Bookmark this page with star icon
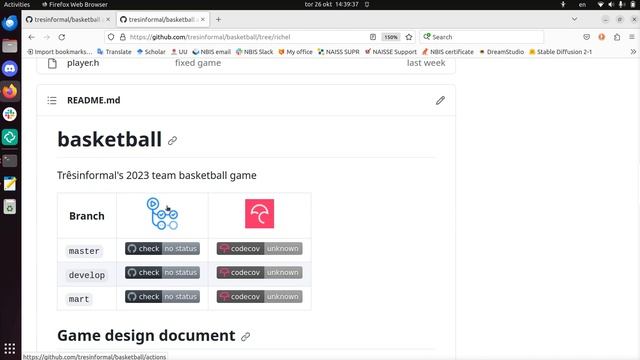This screenshot has width=640, height=360. [409, 37]
